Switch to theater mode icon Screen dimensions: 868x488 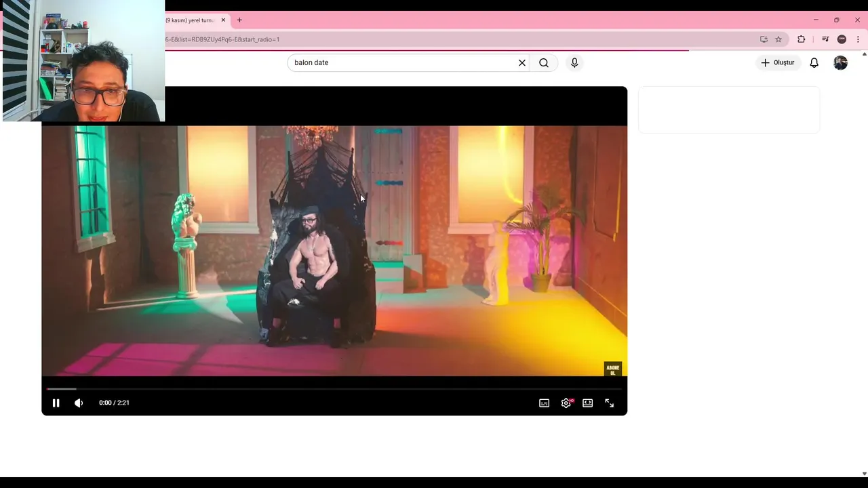[588, 403]
